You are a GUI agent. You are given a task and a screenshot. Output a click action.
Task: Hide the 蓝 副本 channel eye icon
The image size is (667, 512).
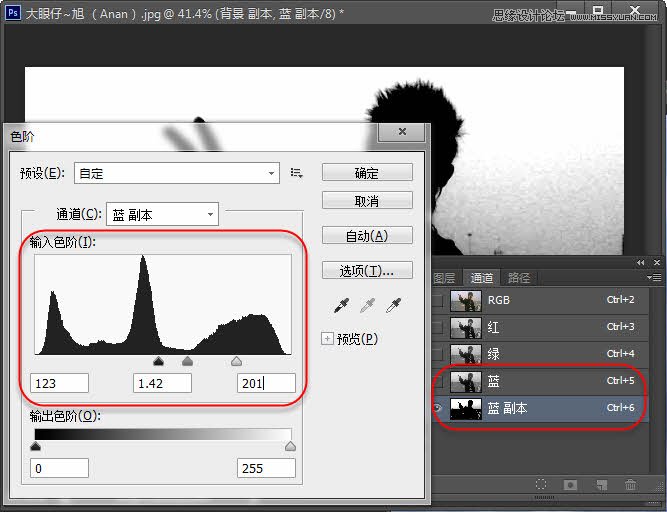(x=439, y=408)
